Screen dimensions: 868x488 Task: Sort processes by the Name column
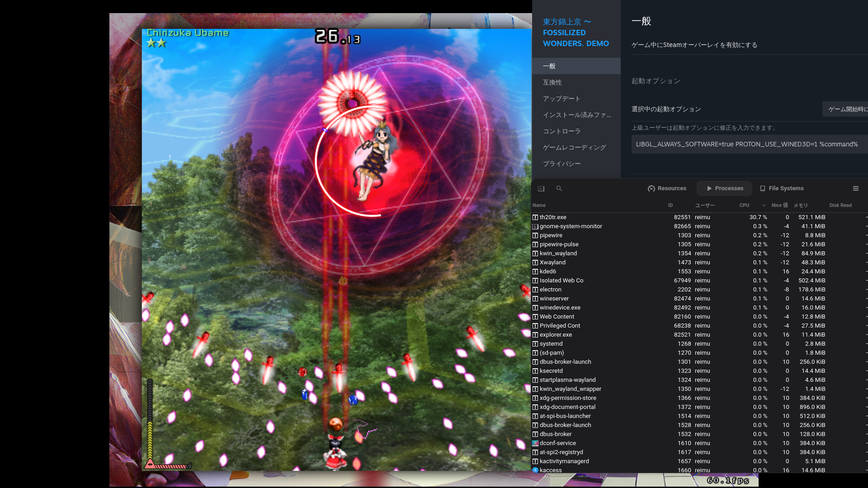tap(539, 205)
